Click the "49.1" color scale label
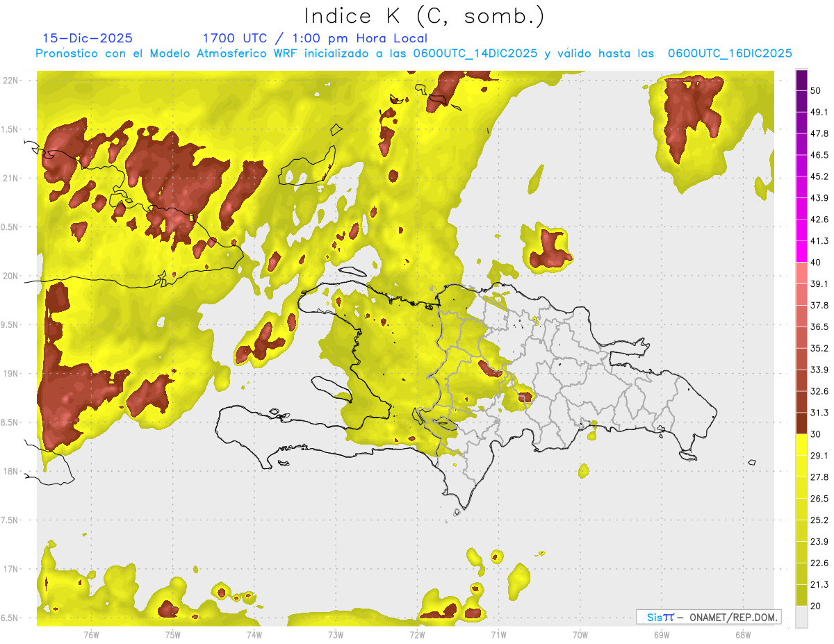Image resolution: width=834 pixels, height=644 pixels. pos(819,112)
